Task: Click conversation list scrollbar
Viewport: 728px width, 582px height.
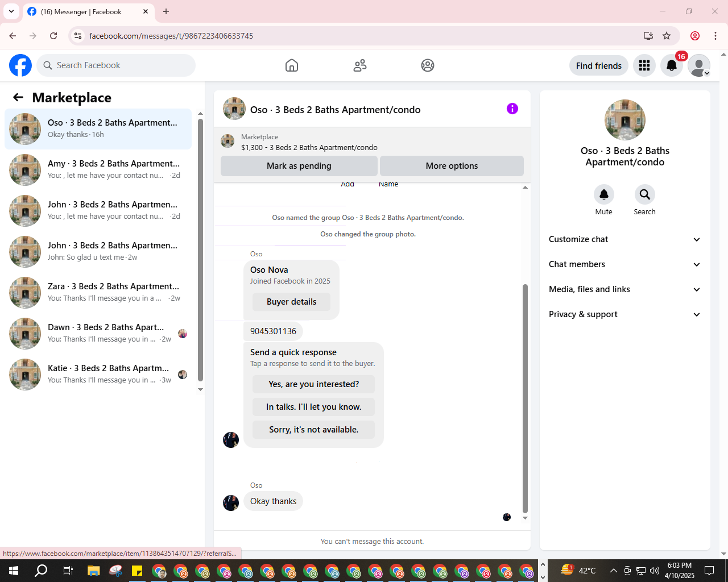Action: pos(200,250)
